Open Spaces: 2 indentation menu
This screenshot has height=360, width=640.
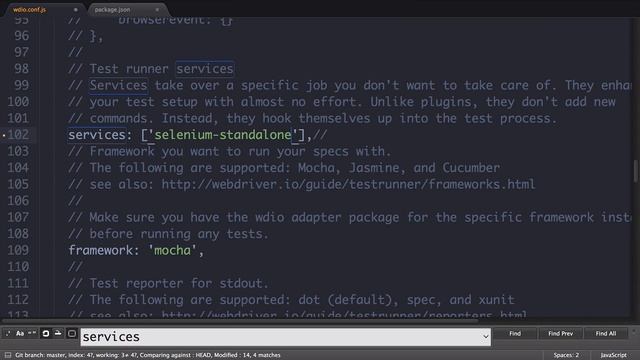(x=566, y=355)
